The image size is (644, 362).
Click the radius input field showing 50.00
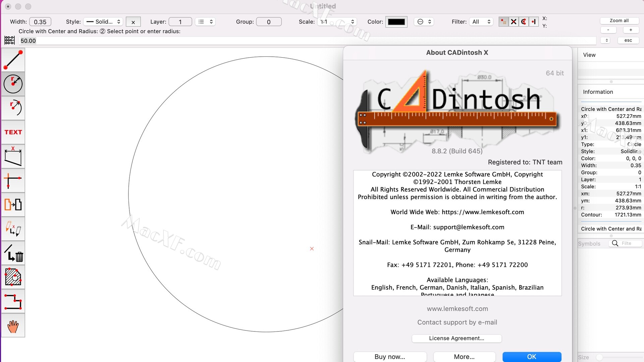point(307,41)
